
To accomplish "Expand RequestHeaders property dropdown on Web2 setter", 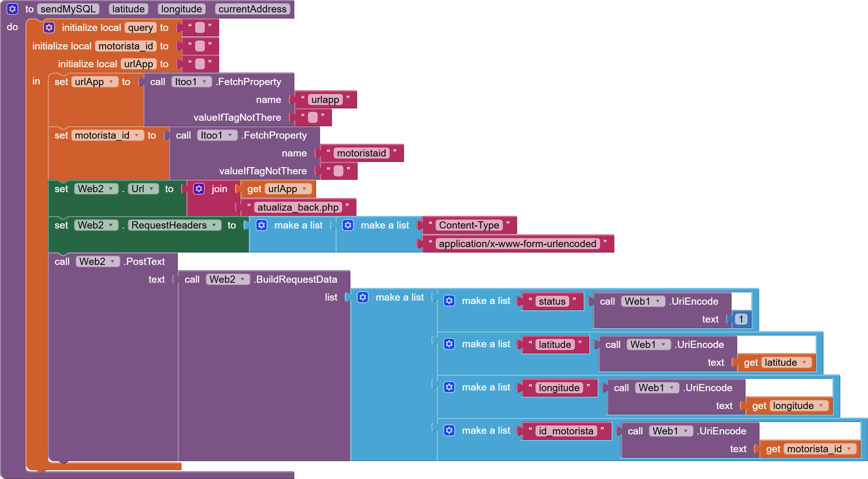I will point(214,225).
